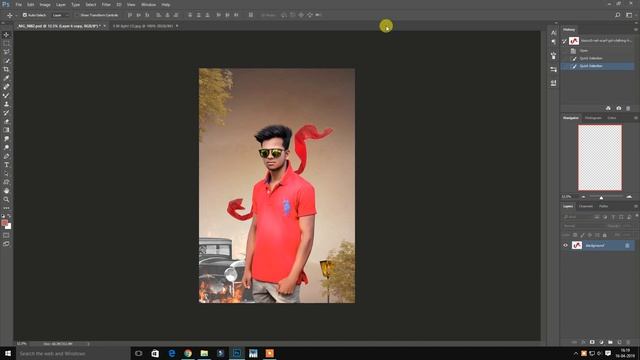The image size is (640, 360).
Task: Select the Open history state
Action: click(598, 51)
